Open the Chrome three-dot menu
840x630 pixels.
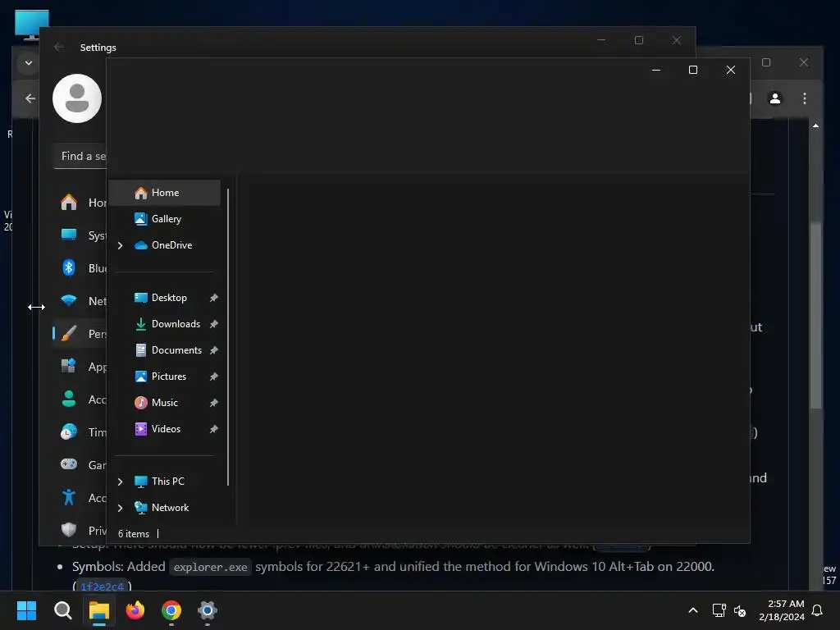tap(805, 98)
